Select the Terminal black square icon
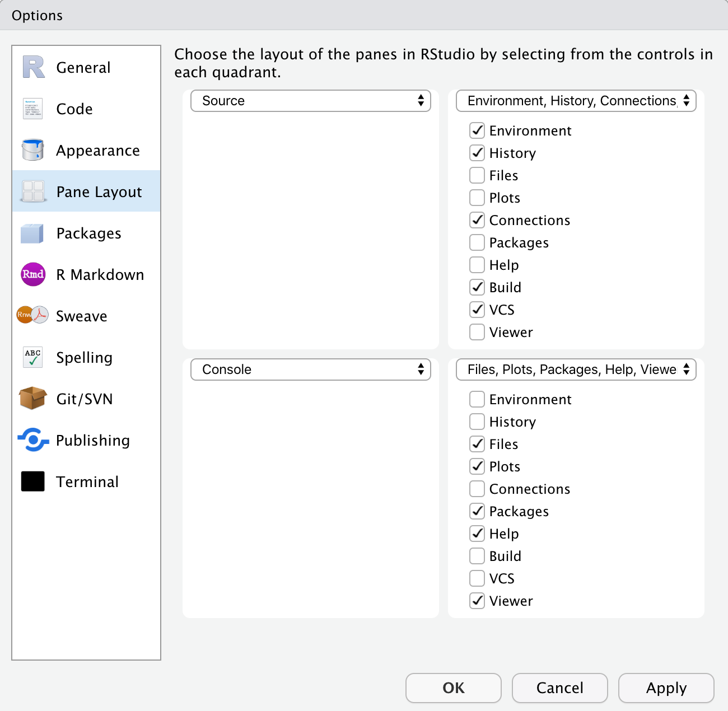The height and width of the screenshot is (711, 728). point(32,481)
